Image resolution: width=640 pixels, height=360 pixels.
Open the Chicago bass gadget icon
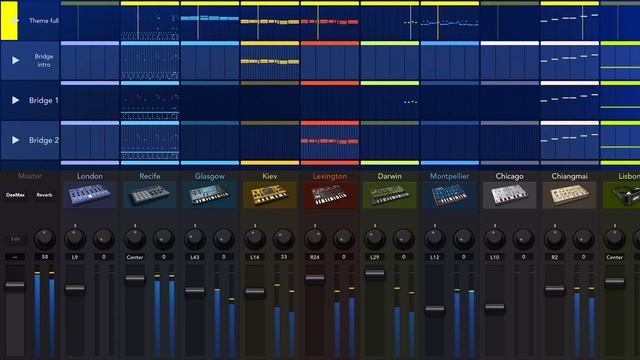coord(509,194)
